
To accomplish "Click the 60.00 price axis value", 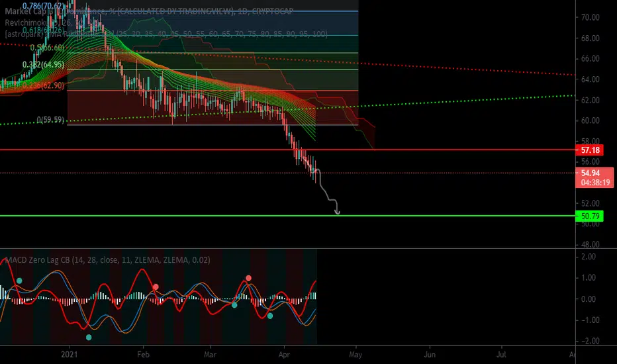I will click(x=591, y=121).
